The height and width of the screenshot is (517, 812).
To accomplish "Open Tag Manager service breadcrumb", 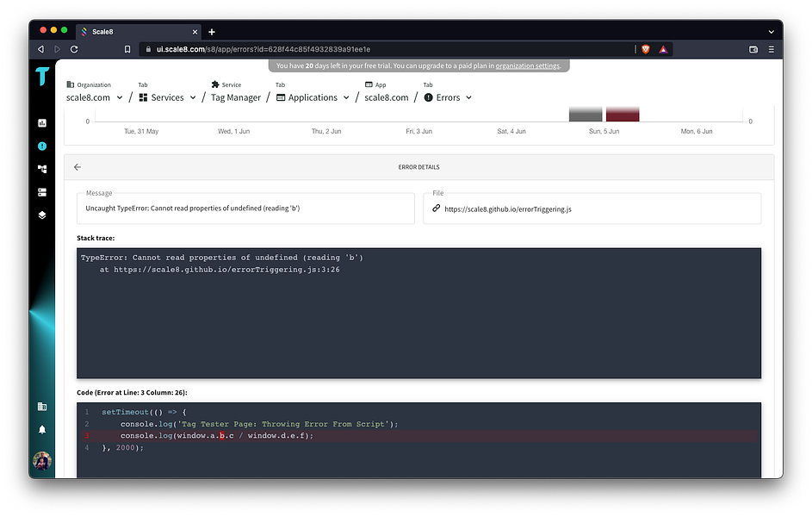I will pyautogui.click(x=236, y=97).
